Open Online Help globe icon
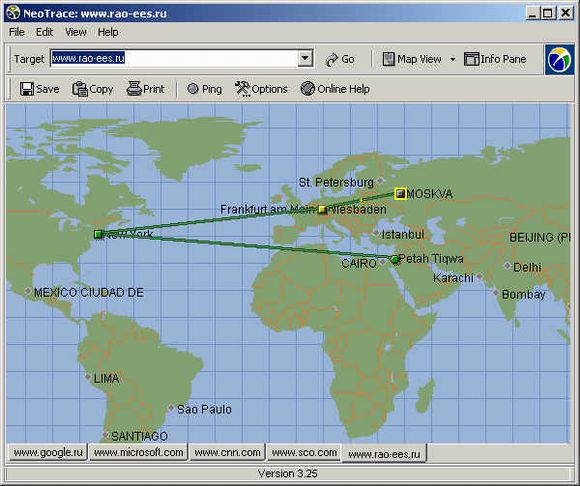This screenshot has height=486, width=580. click(307, 89)
